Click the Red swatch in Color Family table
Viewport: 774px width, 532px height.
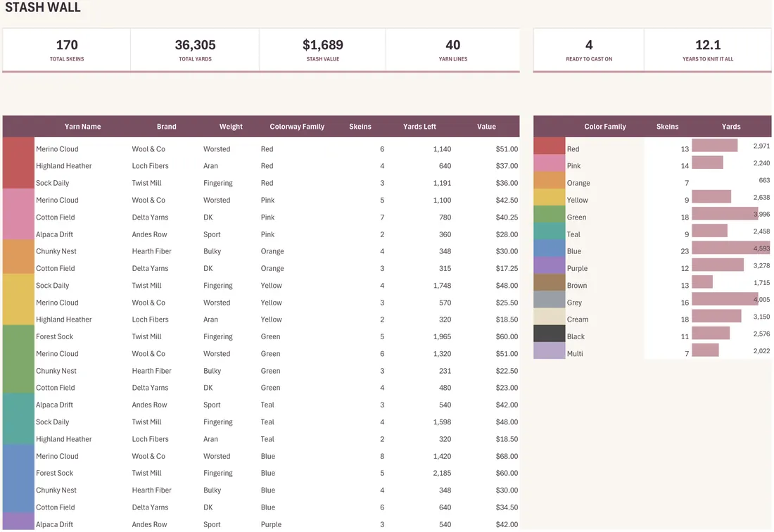pyautogui.click(x=549, y=146)
